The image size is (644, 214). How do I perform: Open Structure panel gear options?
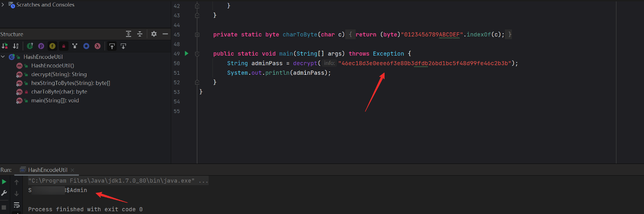(x=154, y=34)
